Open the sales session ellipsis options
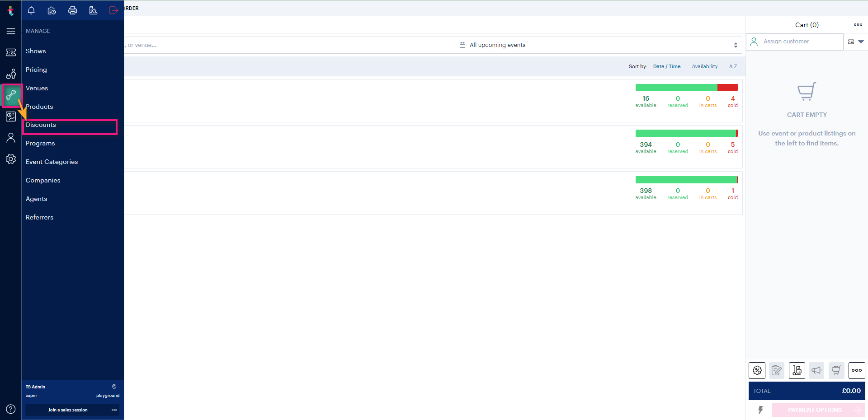This screenshot has width=868, height=420. [114, 410]
